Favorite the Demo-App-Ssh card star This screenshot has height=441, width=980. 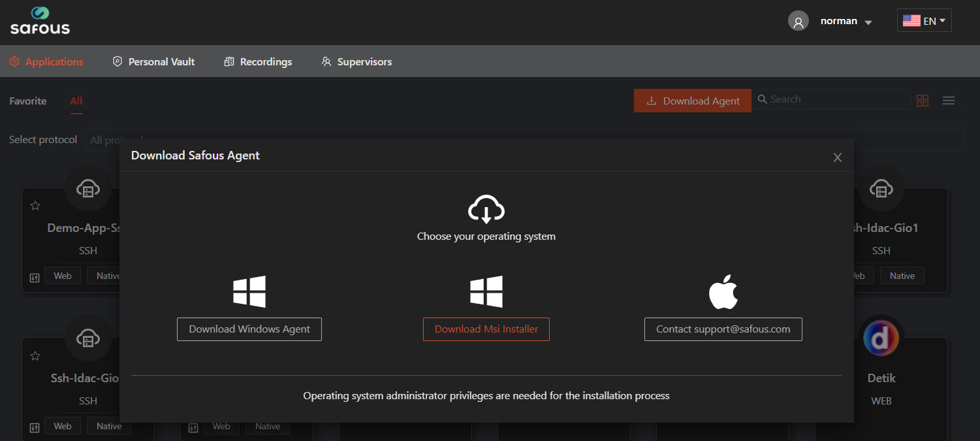pos(35,206)
